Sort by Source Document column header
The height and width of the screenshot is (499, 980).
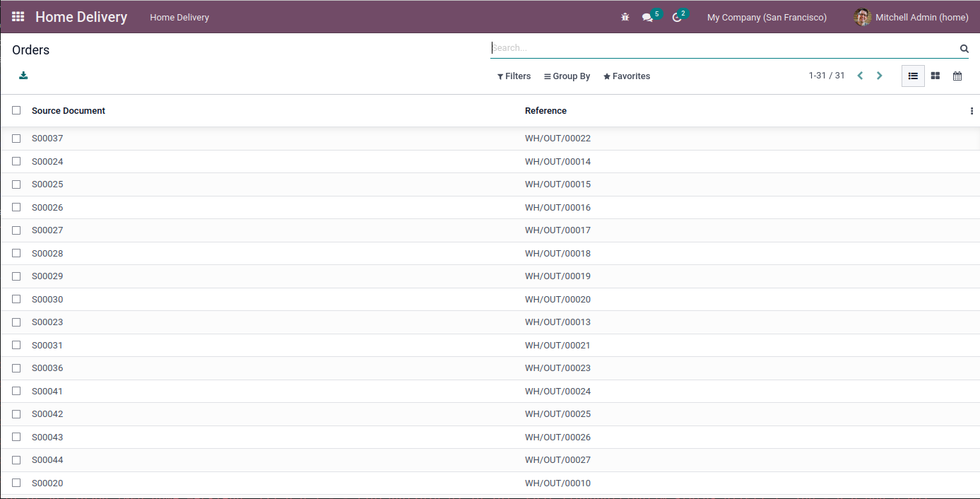click(x=69, y=111)
